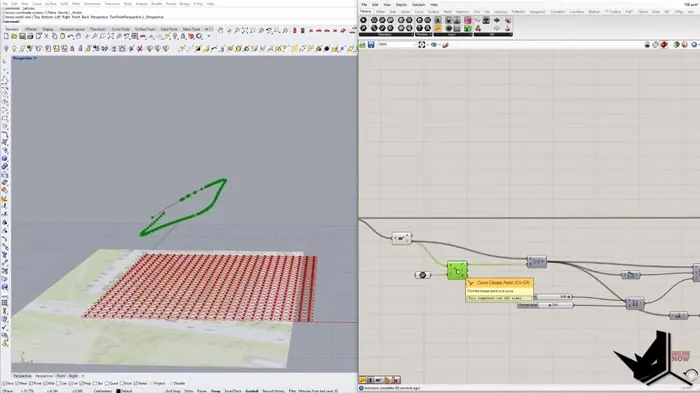Toggle Gumball in Rhino status bar

pyautogui.click(x=252, y=391)
